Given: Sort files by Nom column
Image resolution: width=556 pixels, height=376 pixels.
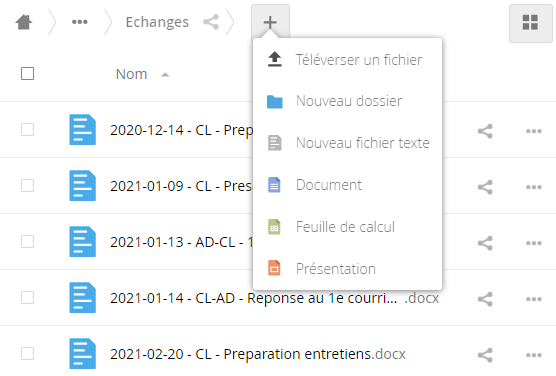Looking at the screenshot, I should point(132,74).
